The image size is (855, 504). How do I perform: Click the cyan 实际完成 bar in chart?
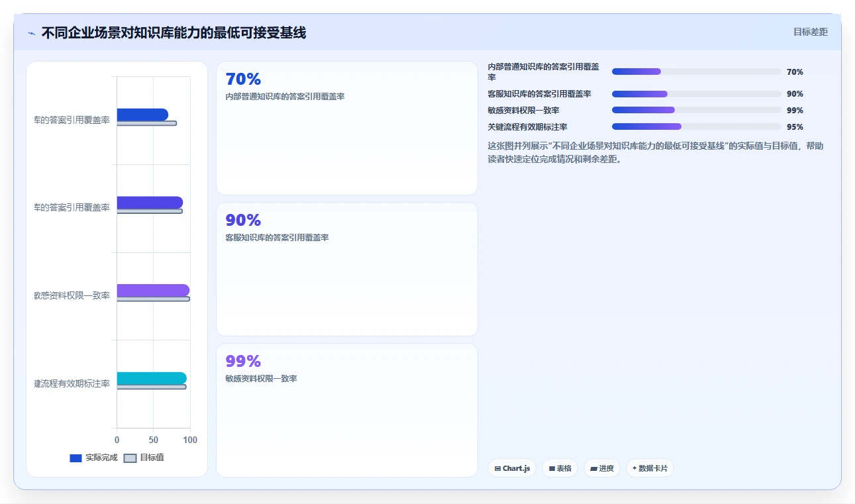click(152, 378)
